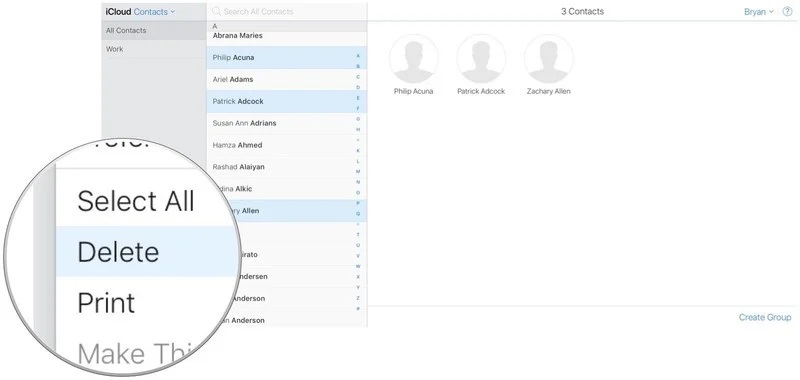Select the All Contacts group
The image size is (800, 380).
(154, 31)
